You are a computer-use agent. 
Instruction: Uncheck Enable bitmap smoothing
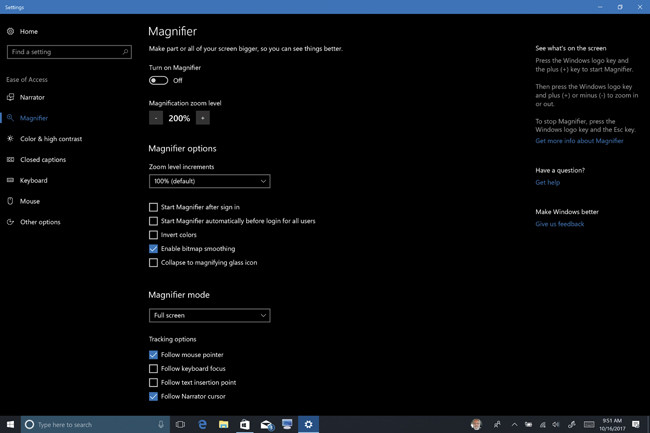pyautogui.click(x=153, y=249)
